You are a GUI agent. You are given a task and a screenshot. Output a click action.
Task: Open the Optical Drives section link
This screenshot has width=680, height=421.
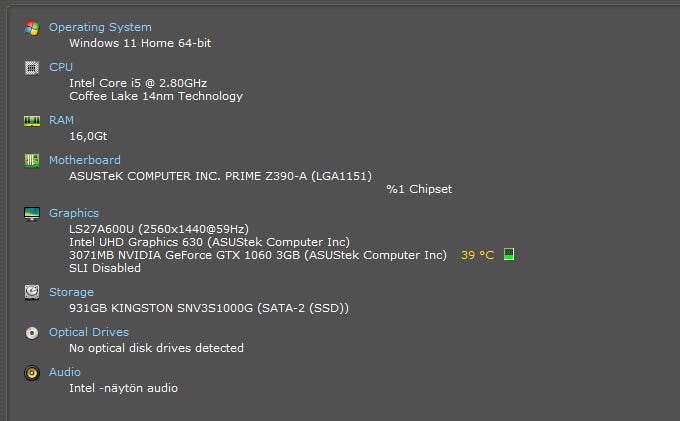(x=88, y=332)
